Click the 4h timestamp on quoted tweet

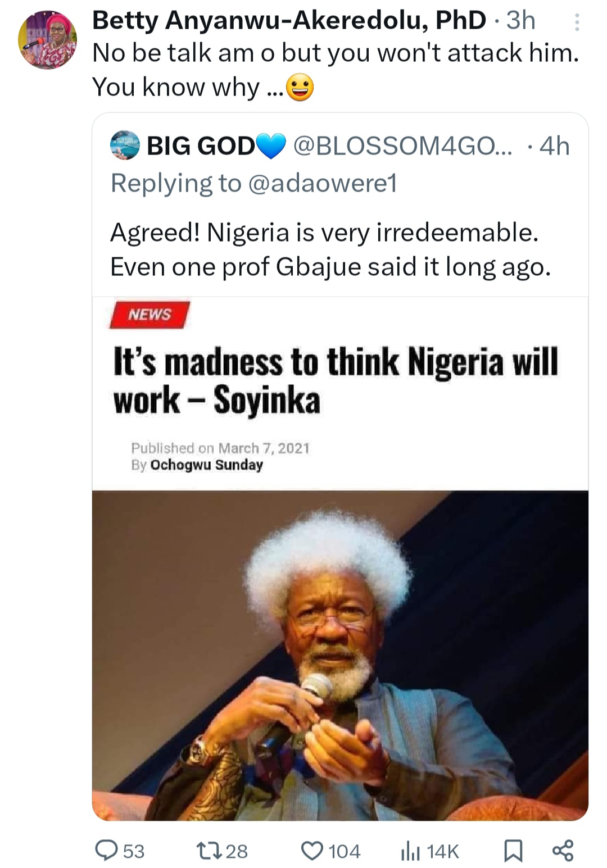tap(554, 146)
